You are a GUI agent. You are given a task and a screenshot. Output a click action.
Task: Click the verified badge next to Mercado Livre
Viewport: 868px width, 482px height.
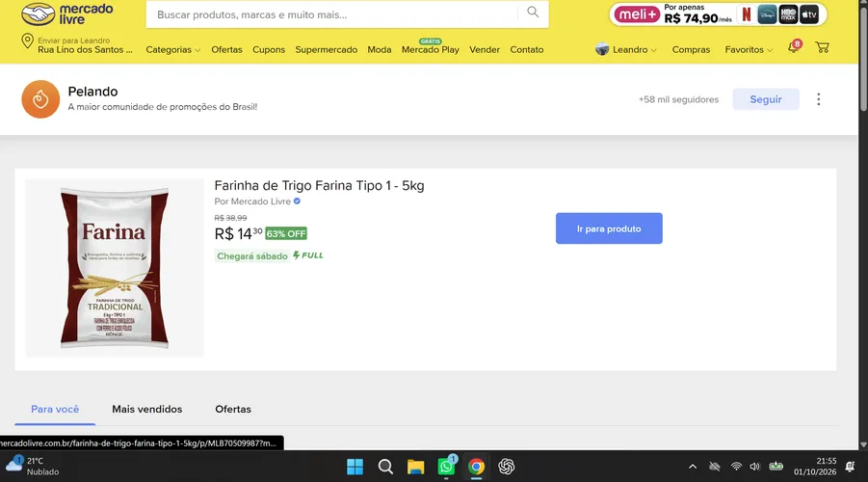tap(298, 201)
